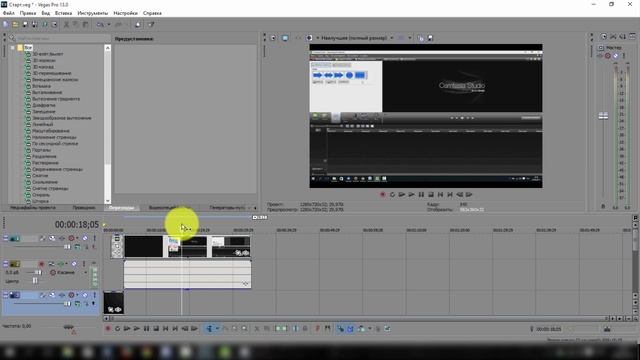The height and width of the screenshot is (360, 640).
Task: Select first black clip on top track
Action: 144,247
